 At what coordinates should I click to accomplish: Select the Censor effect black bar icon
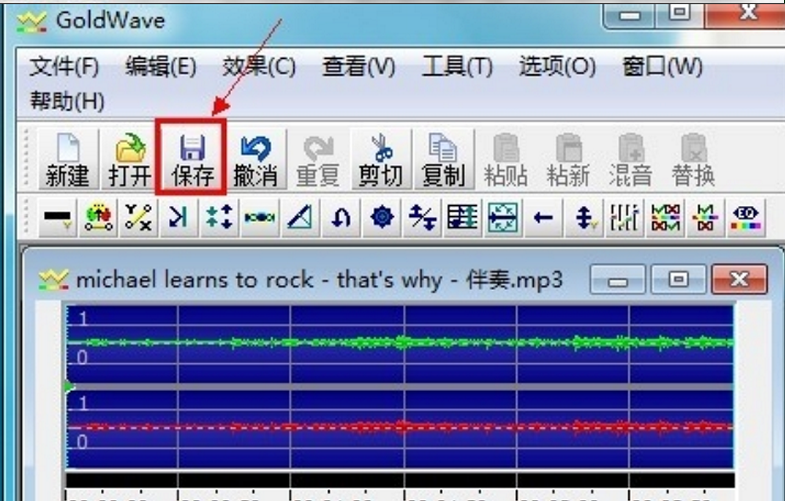click(x=58, y=218)
